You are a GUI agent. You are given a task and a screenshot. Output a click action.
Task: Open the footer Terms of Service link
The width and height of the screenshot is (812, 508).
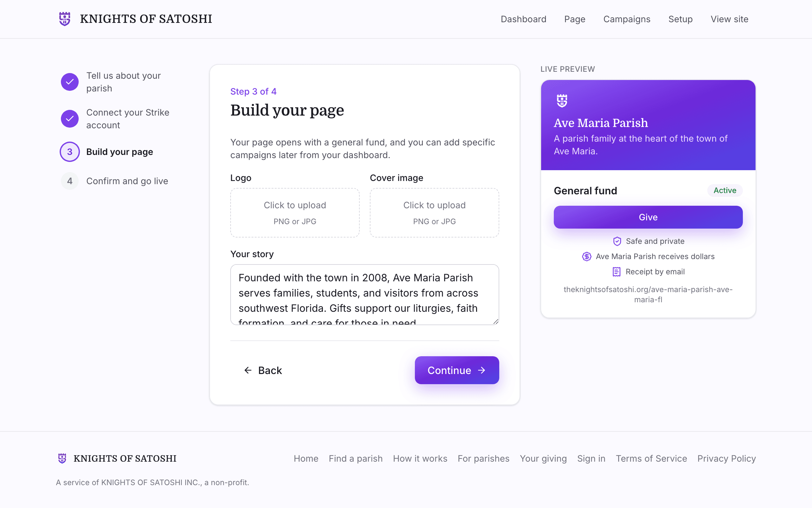point(651,458)
